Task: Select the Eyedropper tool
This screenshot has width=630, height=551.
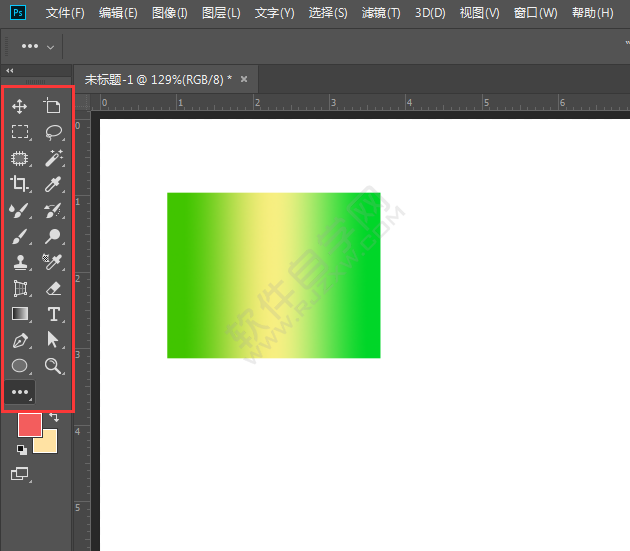Action: click(53, 184)
